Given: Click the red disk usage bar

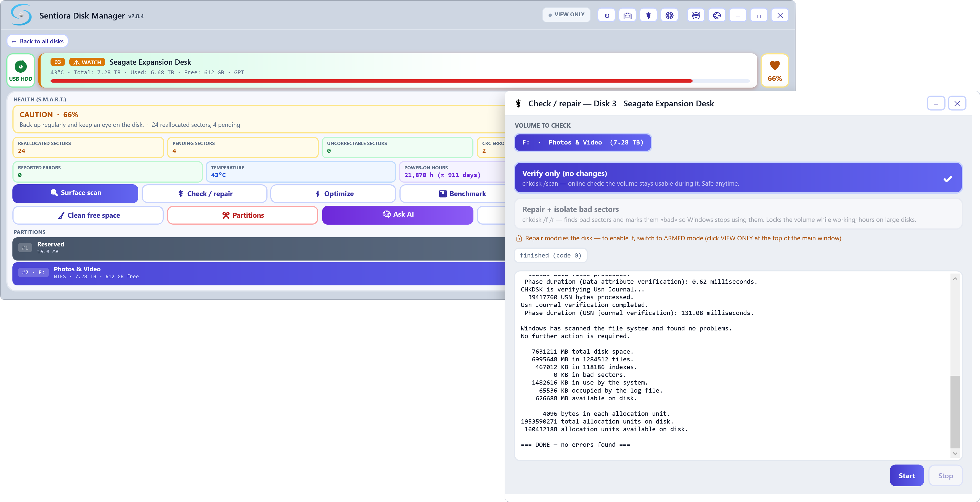Looking at the screenshot, I should pyautogui.click(x=371, y=81).
